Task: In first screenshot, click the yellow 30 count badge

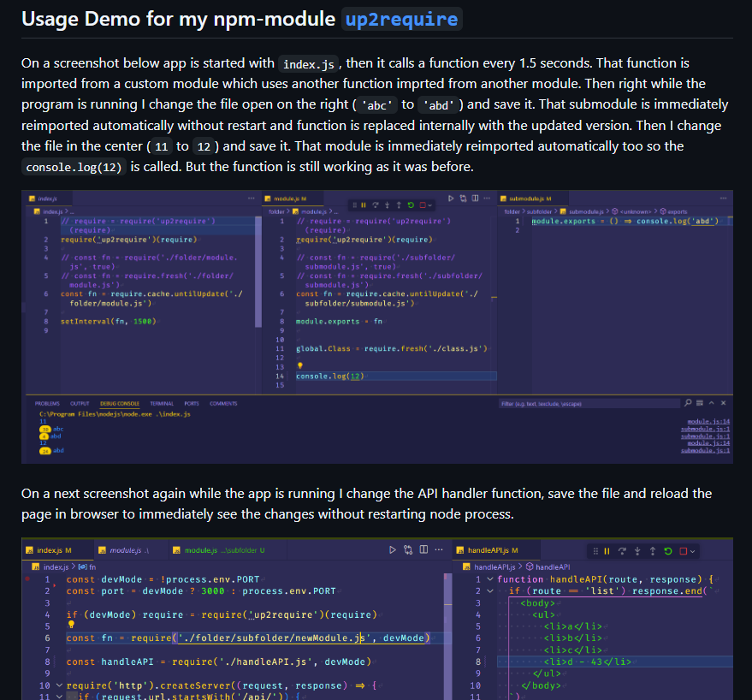Action: pyautogui.click(x=45, y=430)
